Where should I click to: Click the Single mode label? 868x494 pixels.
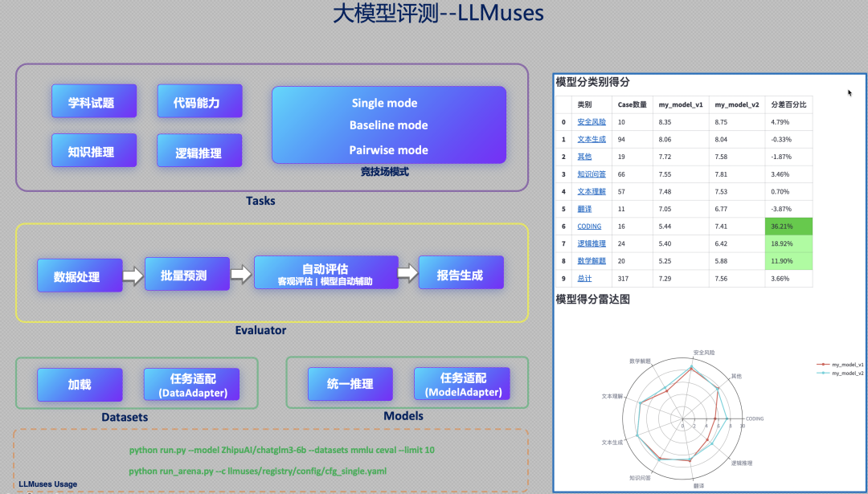385,104
